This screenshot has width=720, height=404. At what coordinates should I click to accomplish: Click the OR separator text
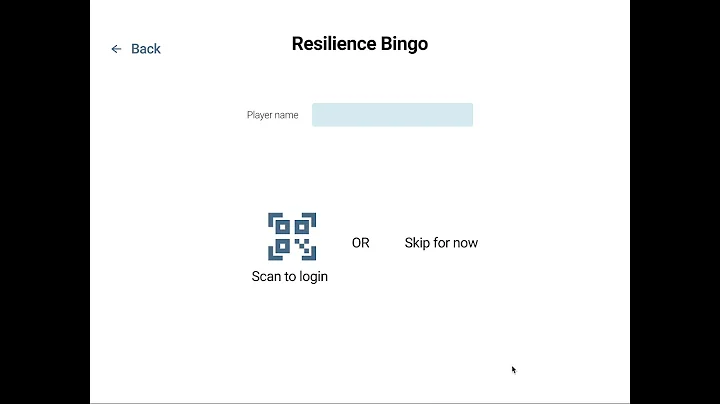[x=360, y=243]
